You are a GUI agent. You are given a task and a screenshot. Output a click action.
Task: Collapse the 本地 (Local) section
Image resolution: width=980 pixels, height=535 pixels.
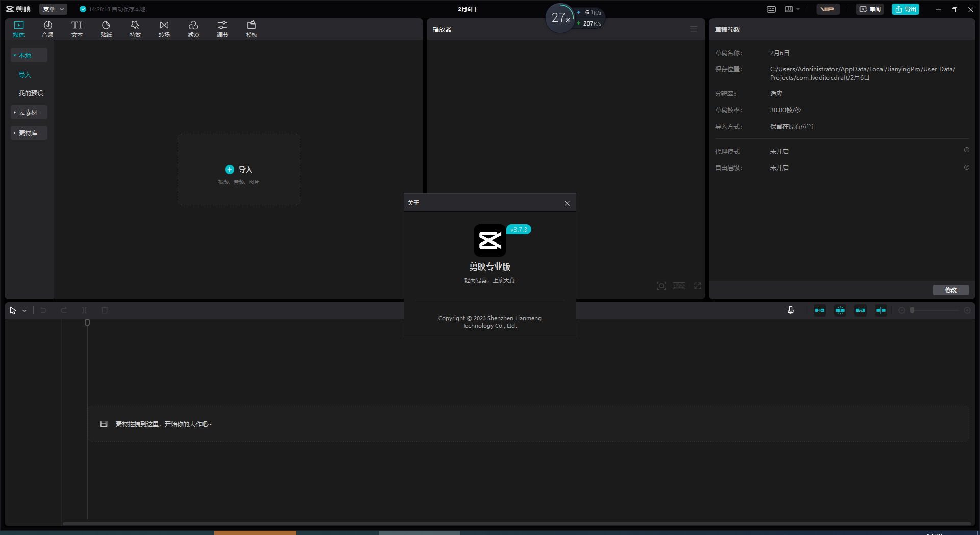29,55
